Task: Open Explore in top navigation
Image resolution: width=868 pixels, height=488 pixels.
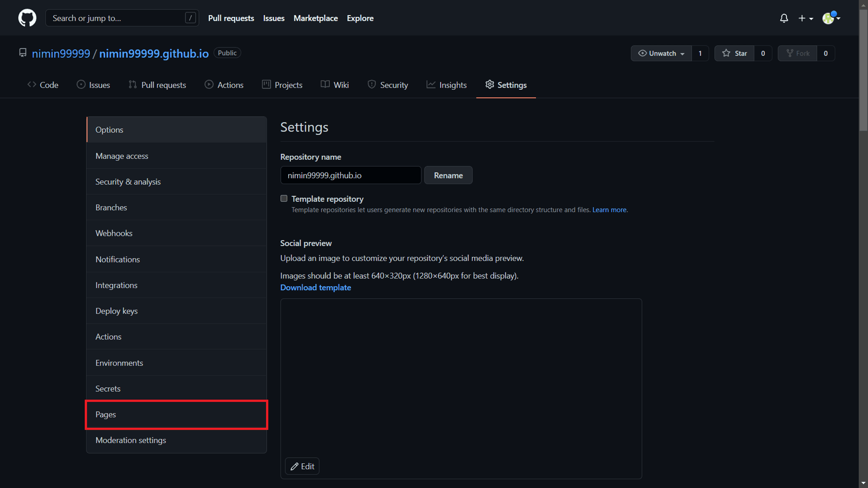Action: (x=360, y=18)
